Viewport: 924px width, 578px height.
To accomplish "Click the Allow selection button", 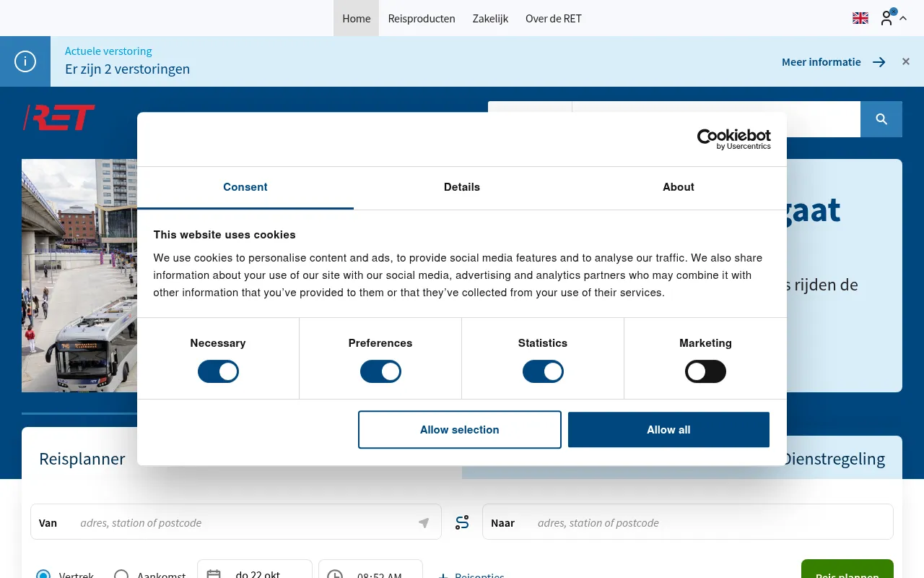I will tap(460, 430).
